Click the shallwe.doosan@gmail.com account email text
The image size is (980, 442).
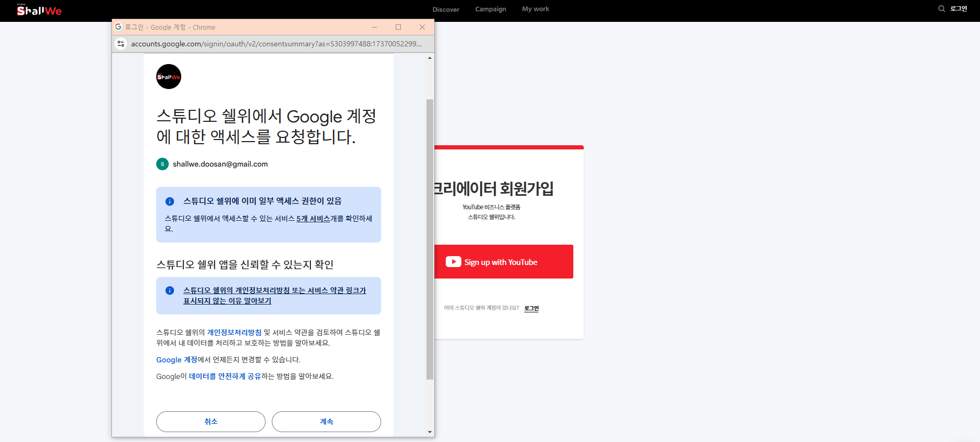[x=220, y=164]
